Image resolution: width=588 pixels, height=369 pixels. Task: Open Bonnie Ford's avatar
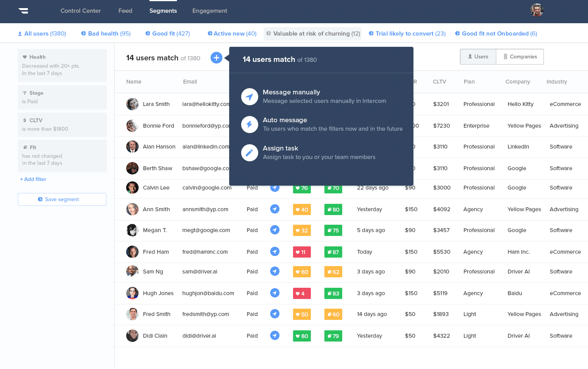[x=132, y=126]
